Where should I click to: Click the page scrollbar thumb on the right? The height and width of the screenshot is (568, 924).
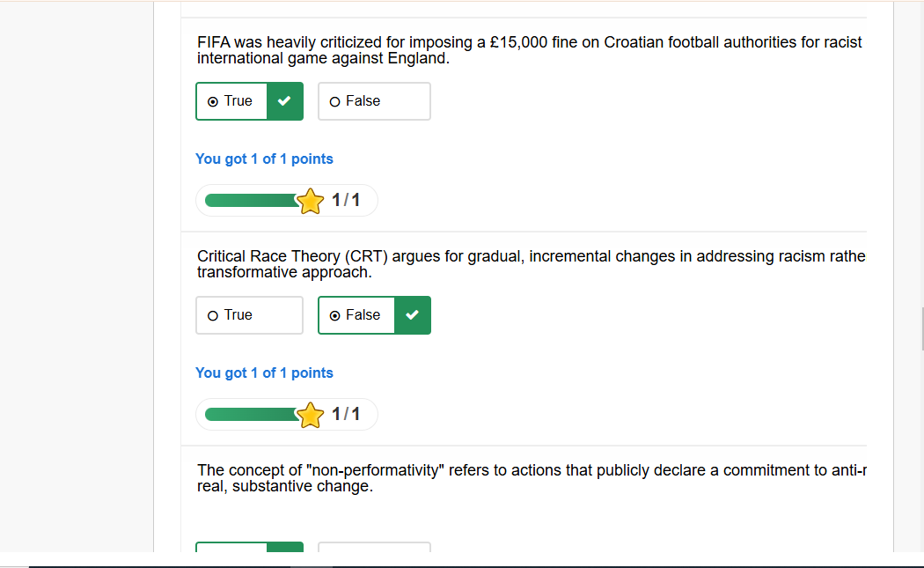(921, 328)
